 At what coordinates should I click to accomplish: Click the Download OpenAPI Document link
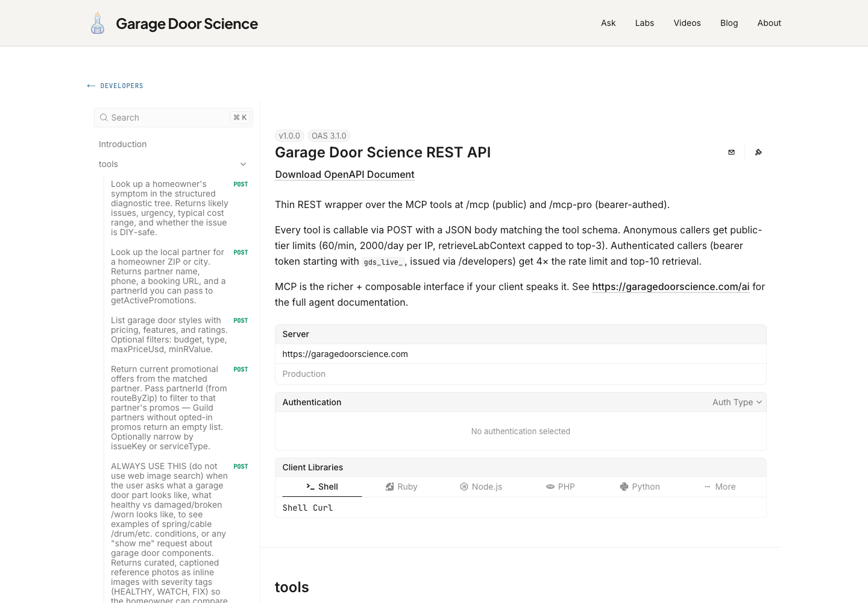(344, 174)
